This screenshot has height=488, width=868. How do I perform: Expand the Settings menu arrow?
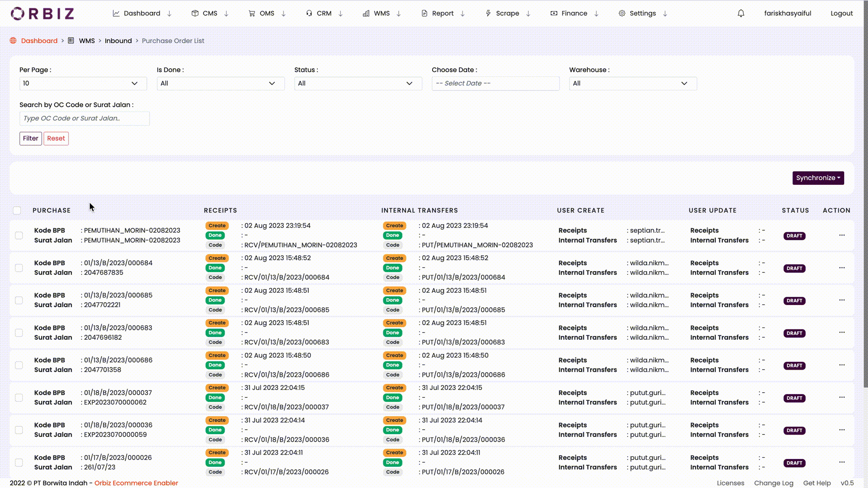point(665,14)
